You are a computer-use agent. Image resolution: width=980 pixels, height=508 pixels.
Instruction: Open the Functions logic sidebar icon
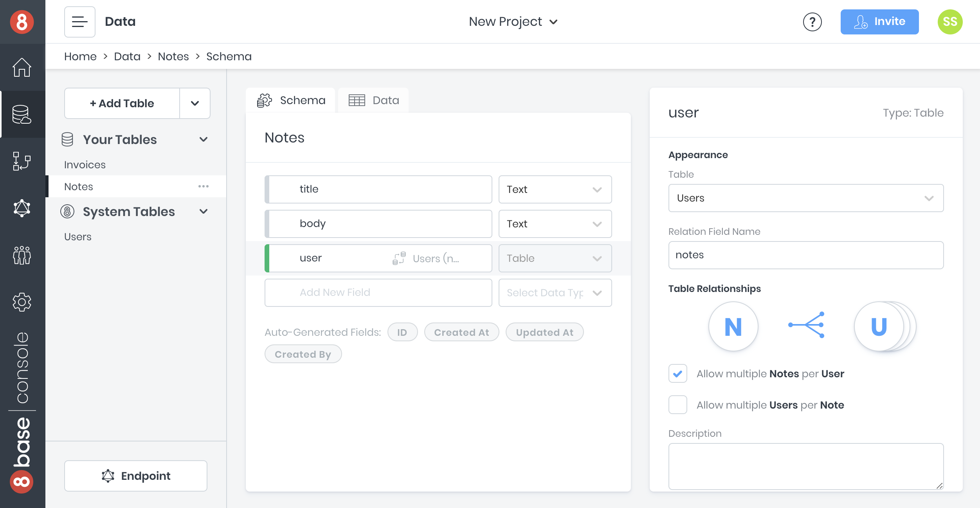[x=22, y=161]
